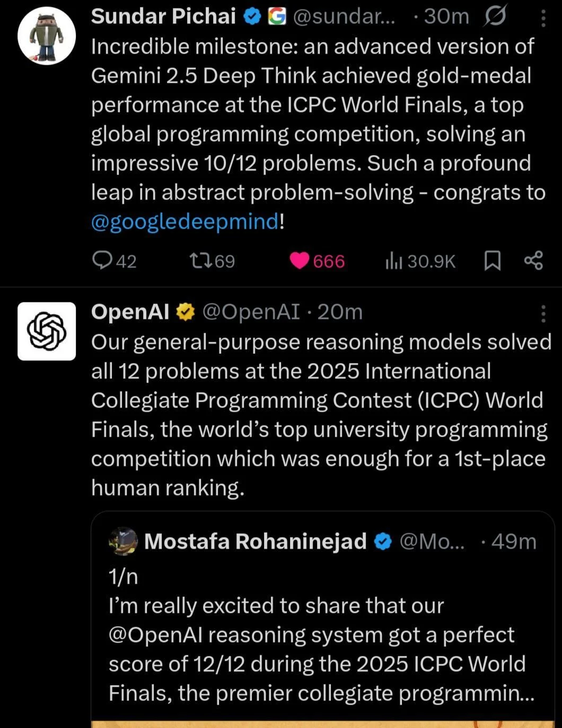
Task: Tap the Grok slash-circle icon on Sundar's tweet
Action: (x=495, y=16)
